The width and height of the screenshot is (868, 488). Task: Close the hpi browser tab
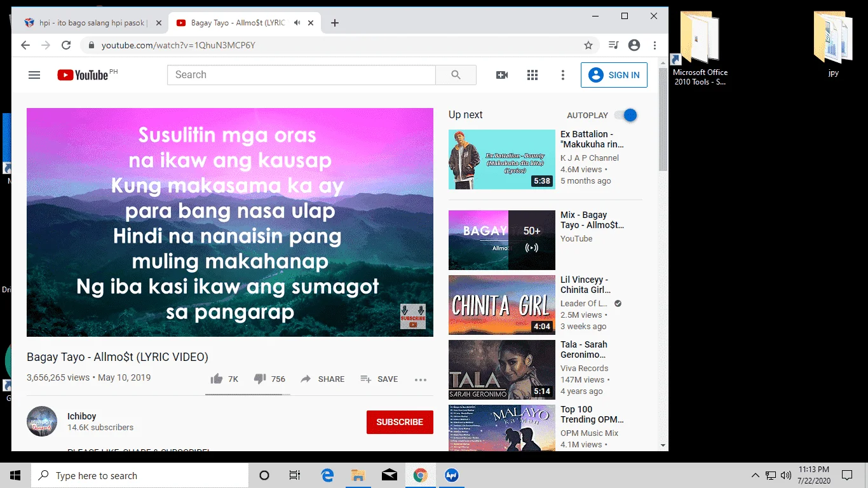coord(159,23)
